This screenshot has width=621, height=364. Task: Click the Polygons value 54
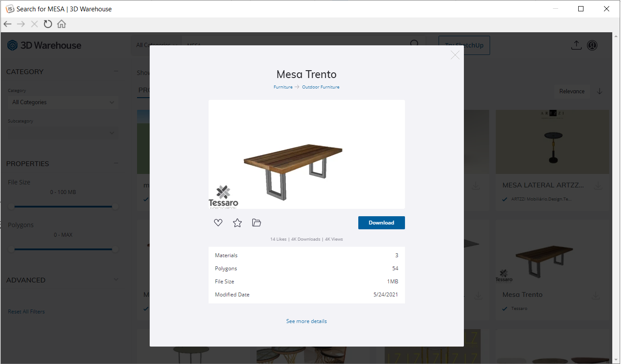(x=395, y=269)
